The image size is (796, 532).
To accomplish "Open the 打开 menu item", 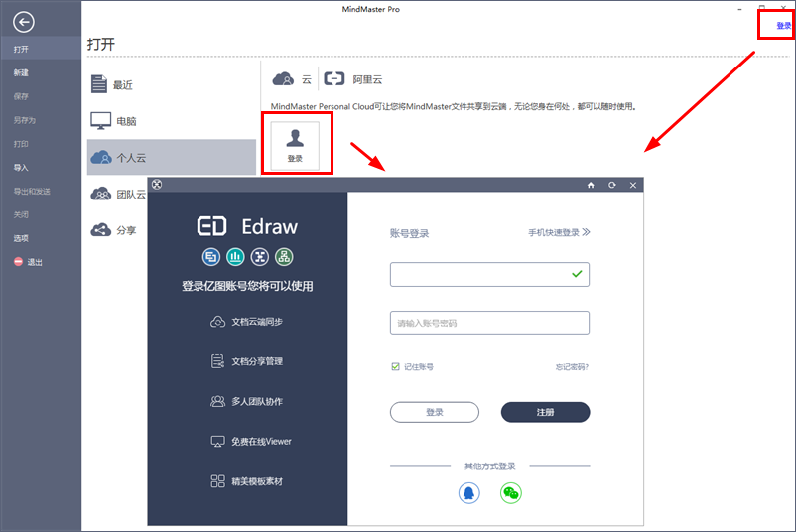I will (41, 49).
